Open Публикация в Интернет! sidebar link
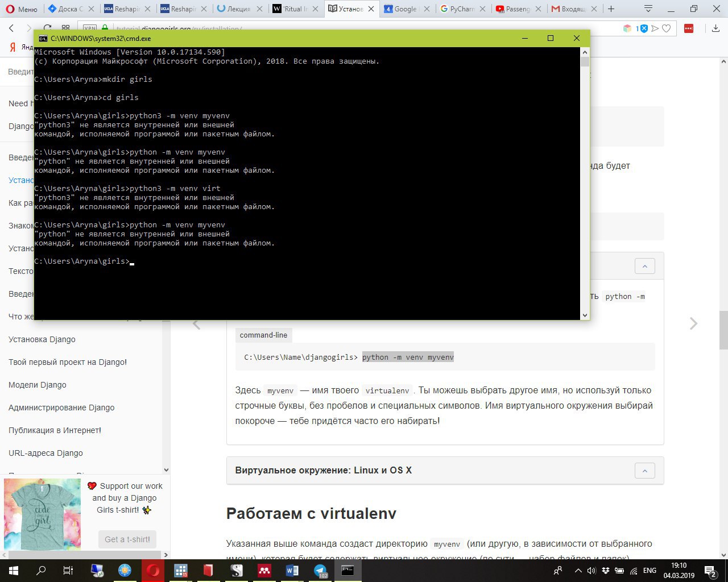This screenshot has height=582, width=728. click(55, 430)
